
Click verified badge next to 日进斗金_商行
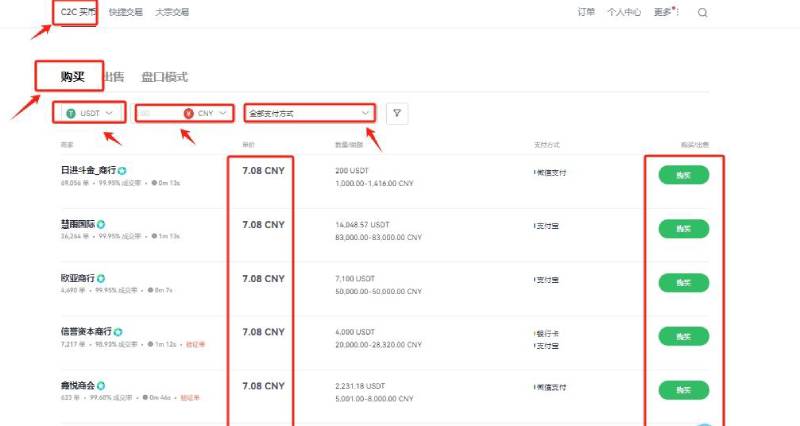(122, 171)
